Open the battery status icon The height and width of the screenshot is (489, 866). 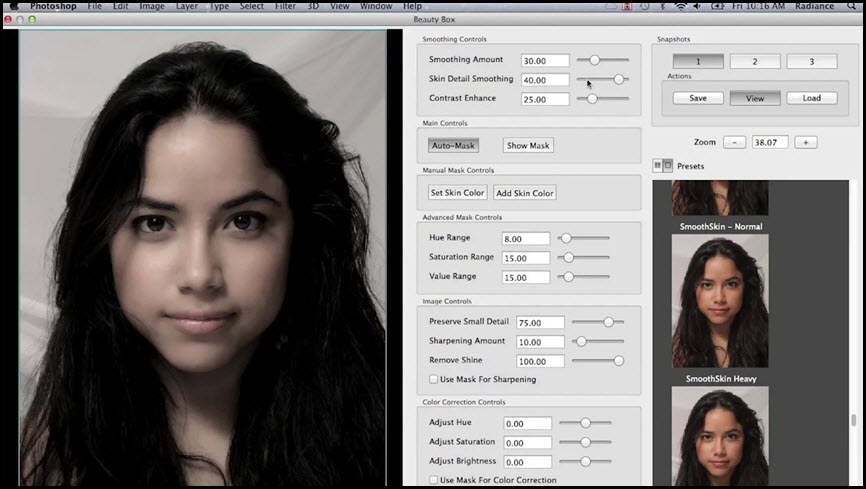(717, 6)
